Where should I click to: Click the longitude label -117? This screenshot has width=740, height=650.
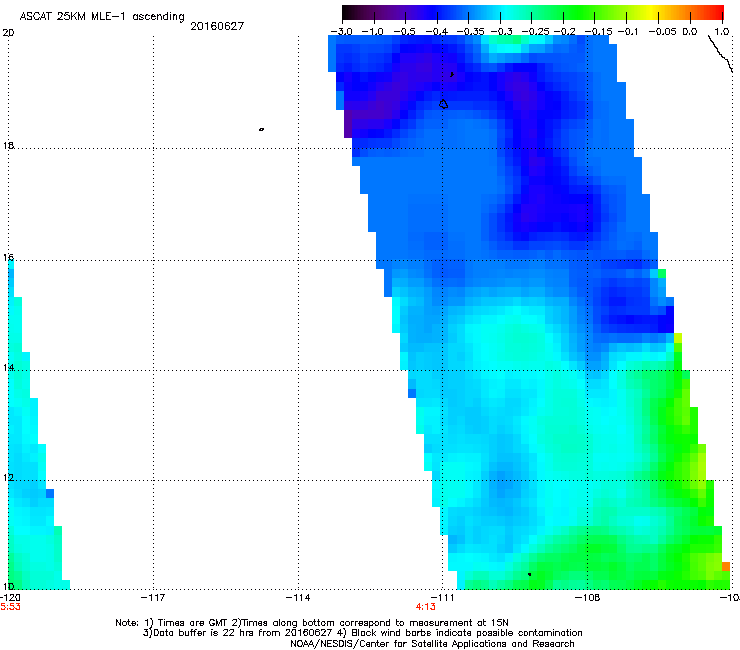pos(153,598)
